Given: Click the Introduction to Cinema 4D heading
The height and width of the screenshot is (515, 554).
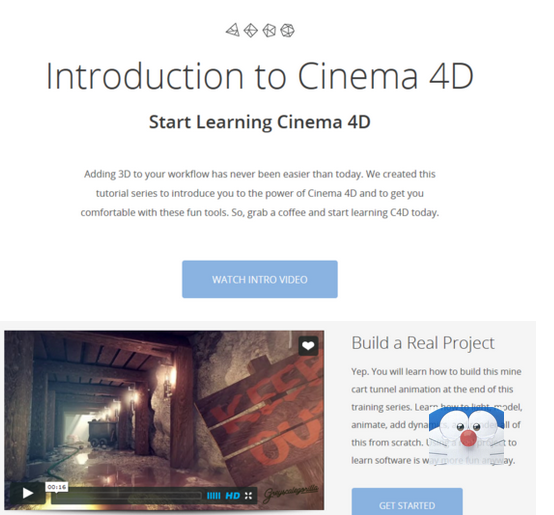Looking at the screenshot, I should click(x=260, y=76).
